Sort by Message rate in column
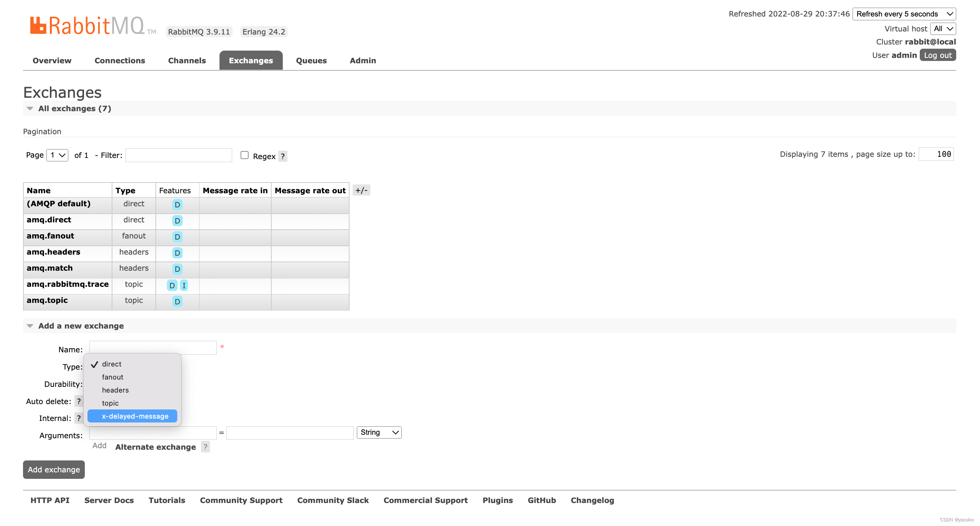This screenshot has height=526, width=980. click(x=235, y=191)
